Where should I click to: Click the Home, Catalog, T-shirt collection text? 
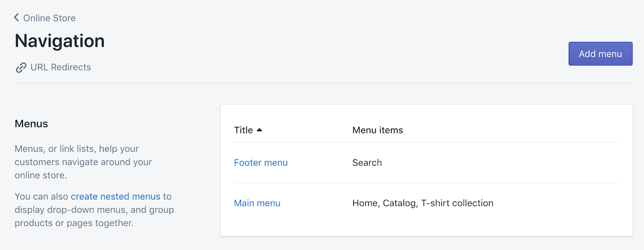click(422, 203)
